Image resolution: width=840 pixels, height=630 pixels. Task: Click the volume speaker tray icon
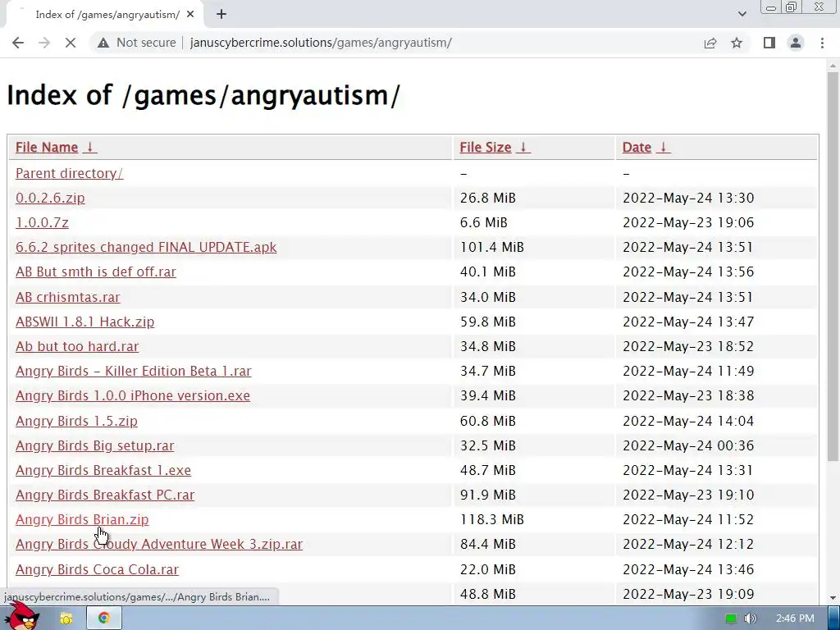tap(750, 619)
